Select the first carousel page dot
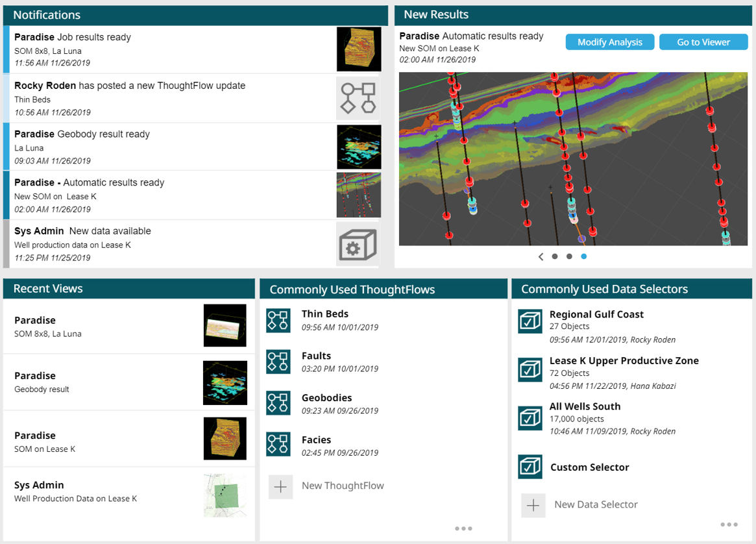Screen dimensions: 756x544 pos(555,256)
